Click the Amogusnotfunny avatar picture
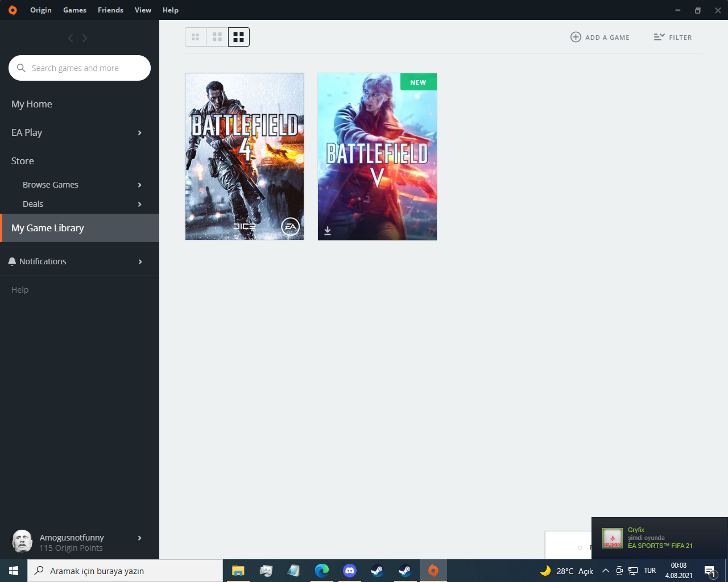The width and height of the screenshot is (728, 582). click(x=22, y=542)
